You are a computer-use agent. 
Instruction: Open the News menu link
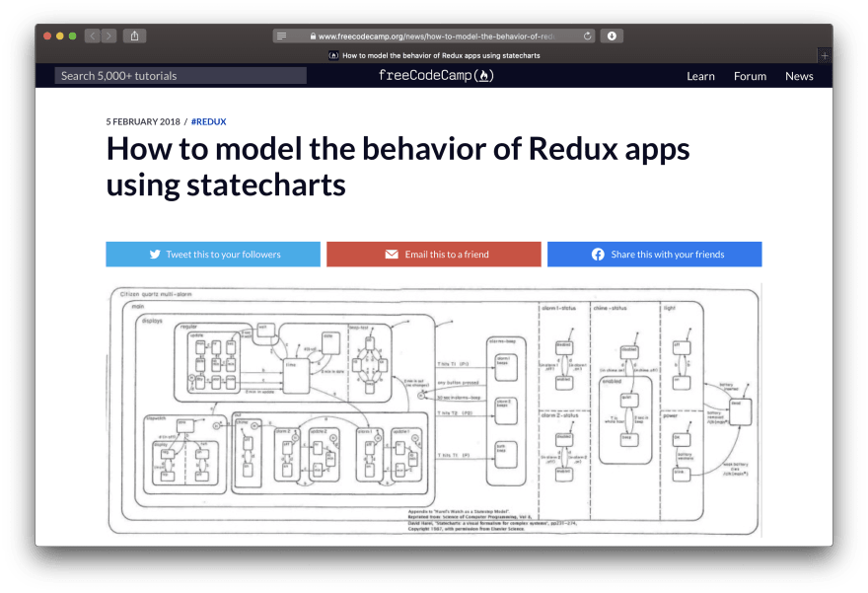pyautogui.click(x=799, y=76)
